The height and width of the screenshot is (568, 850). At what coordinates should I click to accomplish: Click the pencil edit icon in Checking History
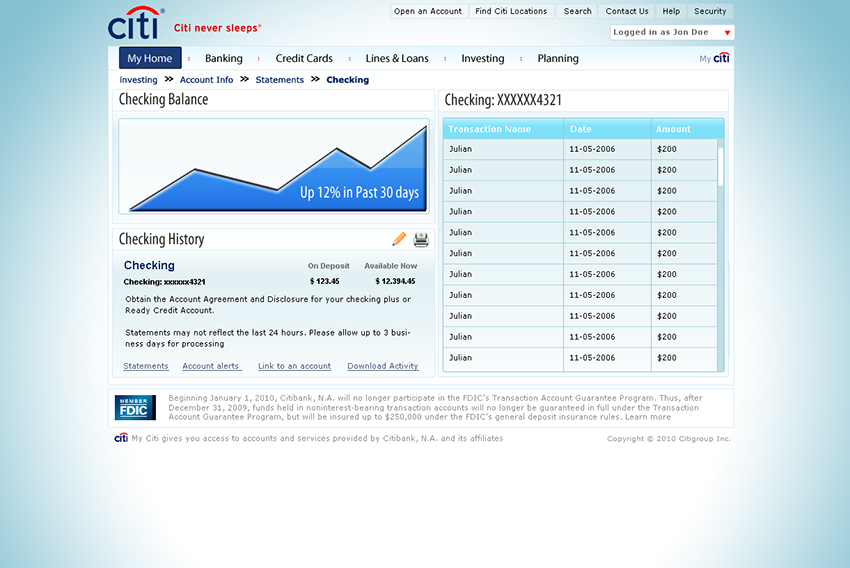pyautogui.click(x=399, y=239)
